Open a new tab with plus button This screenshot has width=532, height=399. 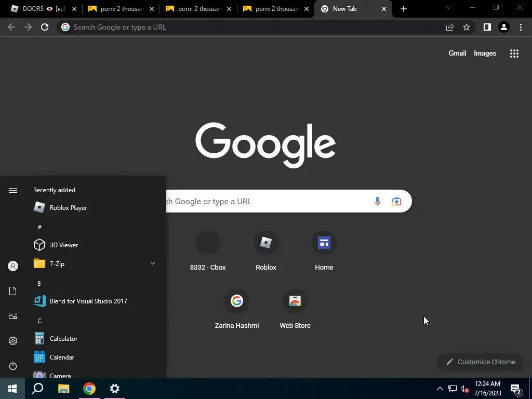[403, 9]
